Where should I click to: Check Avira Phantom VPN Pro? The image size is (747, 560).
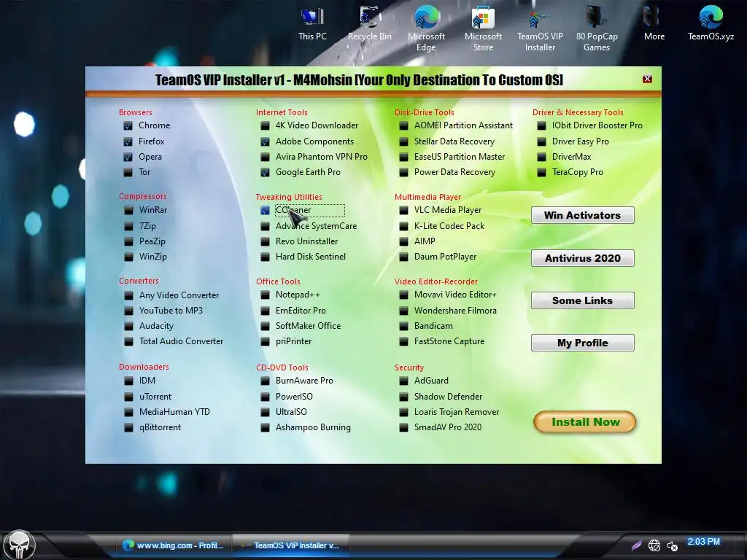coord(266,157)
